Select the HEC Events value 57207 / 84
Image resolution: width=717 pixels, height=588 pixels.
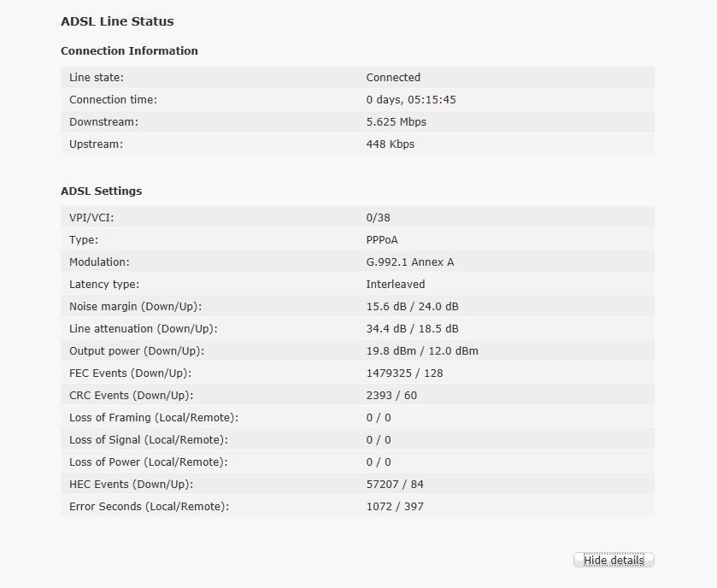(395, 485)
